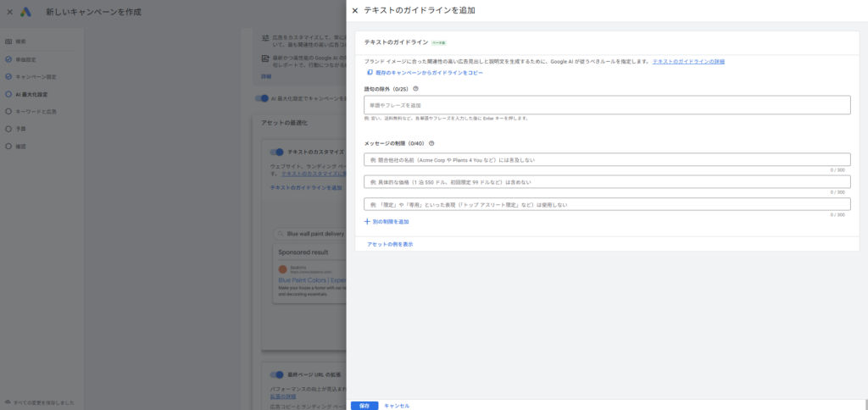The height and width of the screenshot is (410, 868).
Task: Click キャンセル button
Action: click(397, 406)
